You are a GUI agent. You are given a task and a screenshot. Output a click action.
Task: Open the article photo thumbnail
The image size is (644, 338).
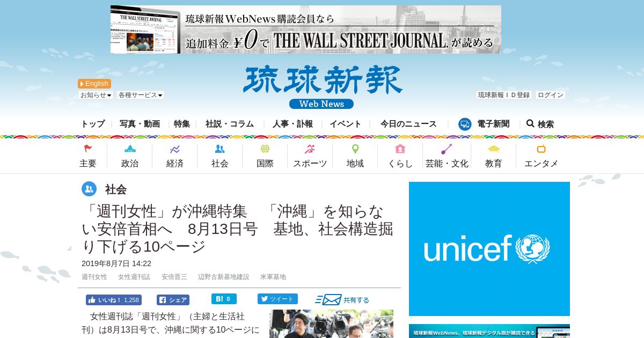pos(331,324)
